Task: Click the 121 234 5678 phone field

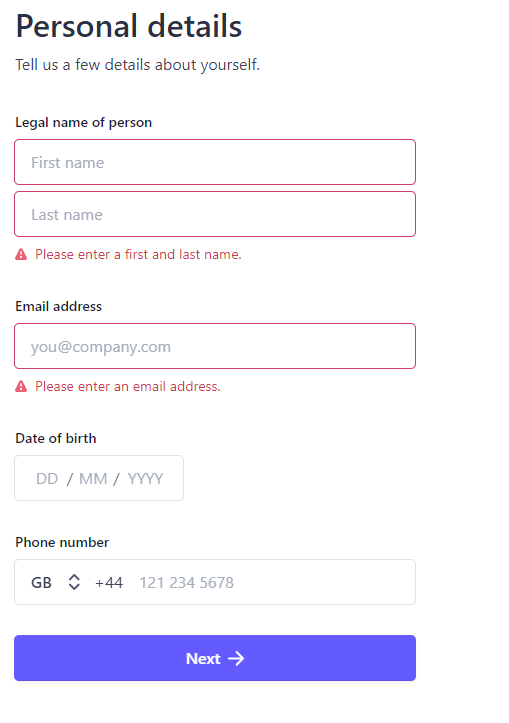Action: (x=274, y=583)
